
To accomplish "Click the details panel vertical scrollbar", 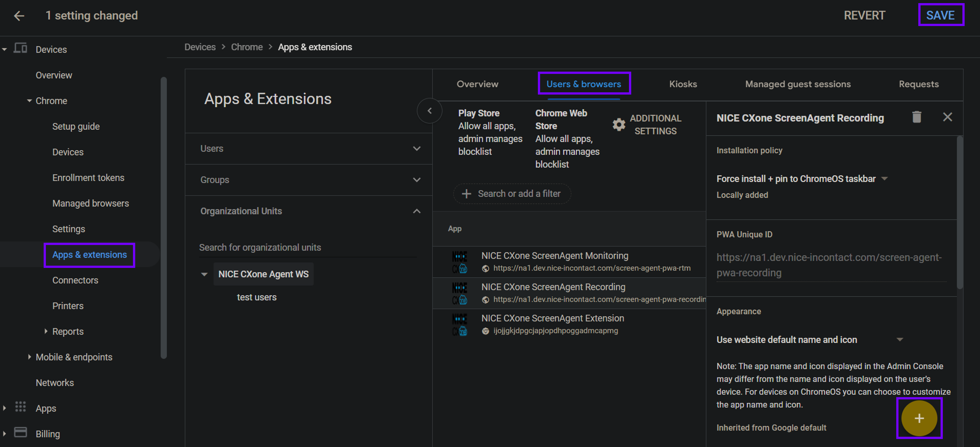I will (x=960, y=213).
